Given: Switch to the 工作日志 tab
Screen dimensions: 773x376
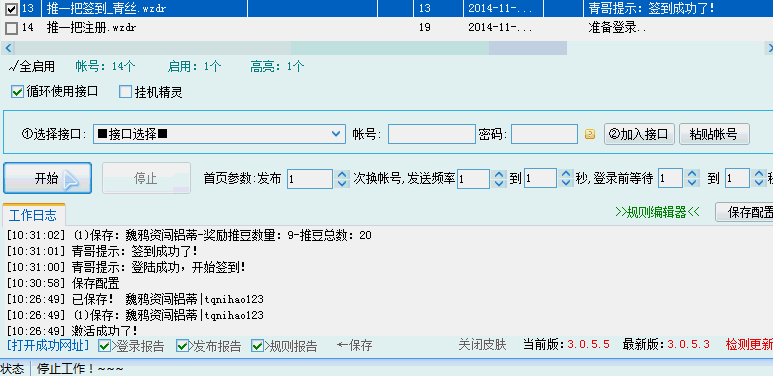Looking at the screenshot, I should tap(33, 215).
